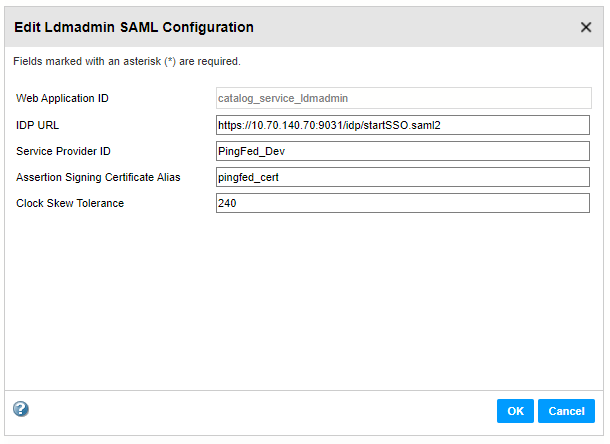Place cursor in Clock Skew Tolerance field
This screenshot has height=444, width=610.
(403, 203)
